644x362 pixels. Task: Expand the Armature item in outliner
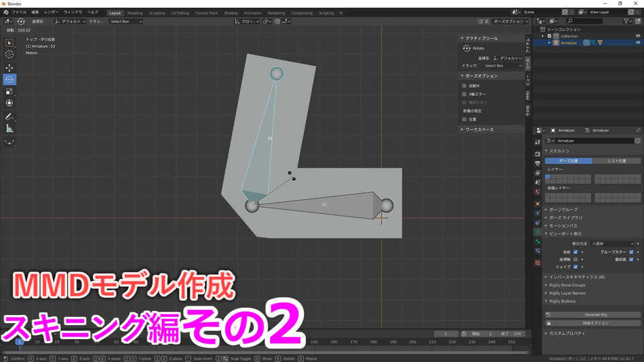(x=549, y=43)
